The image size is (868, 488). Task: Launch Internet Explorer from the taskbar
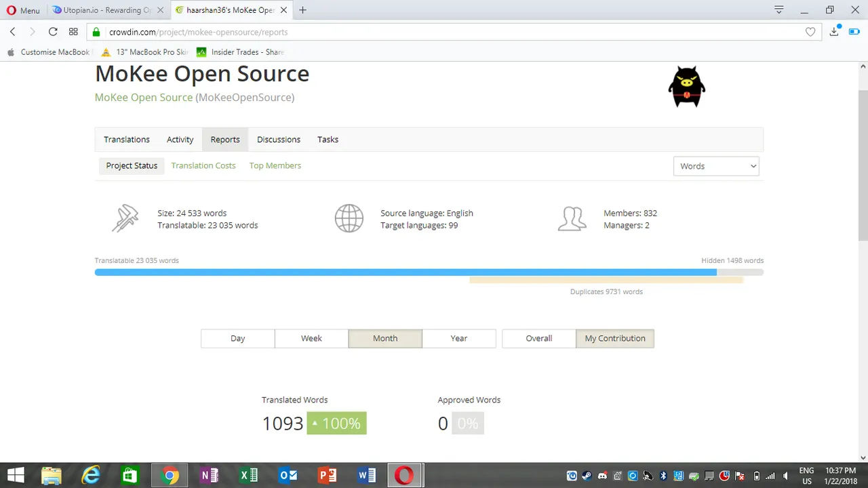(91, 475)
